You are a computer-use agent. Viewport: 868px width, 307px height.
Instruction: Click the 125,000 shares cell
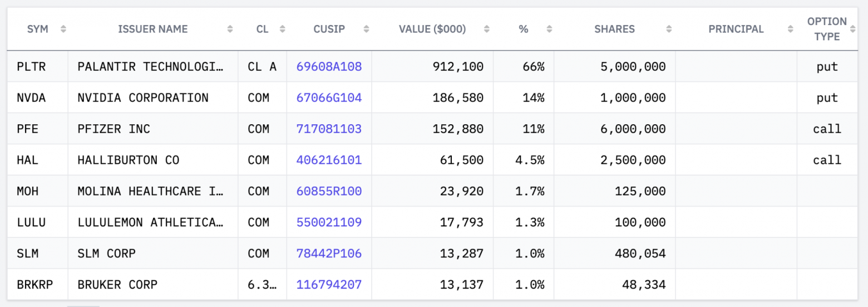615,191
